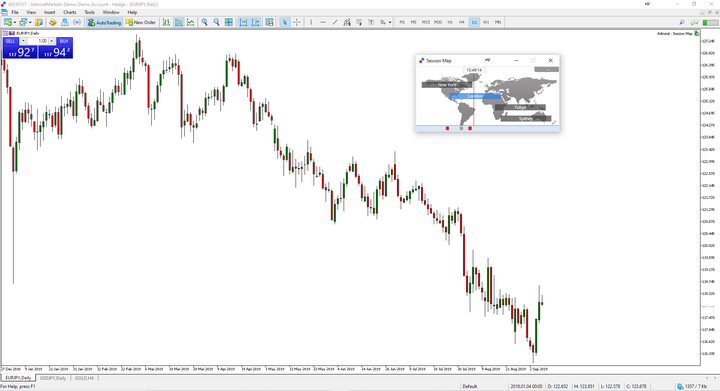
Task: Switch to the USDJPY,Daily chart tab
Action: [x=53, y=378]
